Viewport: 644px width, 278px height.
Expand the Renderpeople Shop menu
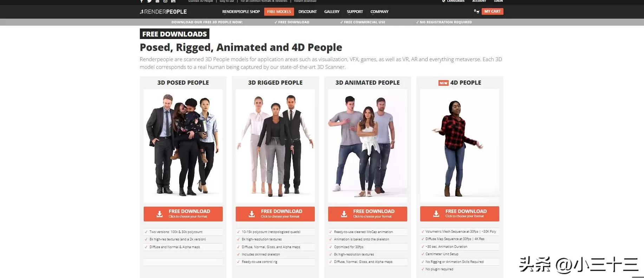[x=241, y=12]
